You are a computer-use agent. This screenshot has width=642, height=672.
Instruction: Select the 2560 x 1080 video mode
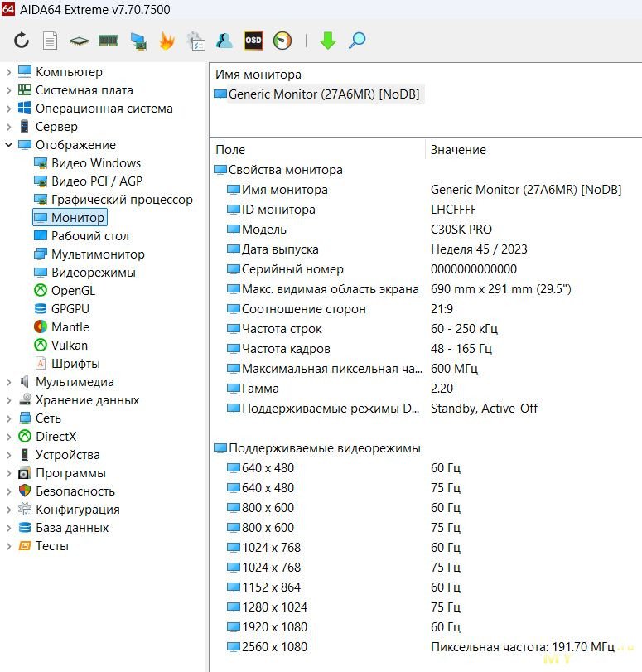point(426,646)
